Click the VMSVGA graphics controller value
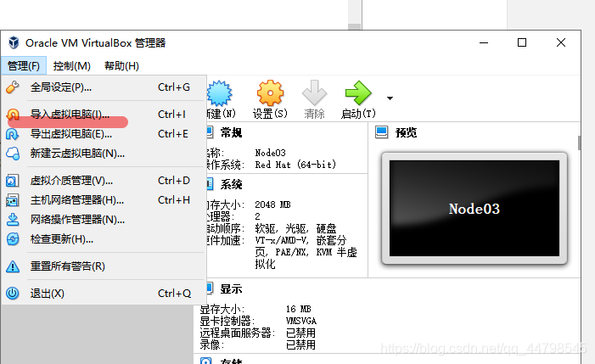The image size is (595, 364). [301, 322]
